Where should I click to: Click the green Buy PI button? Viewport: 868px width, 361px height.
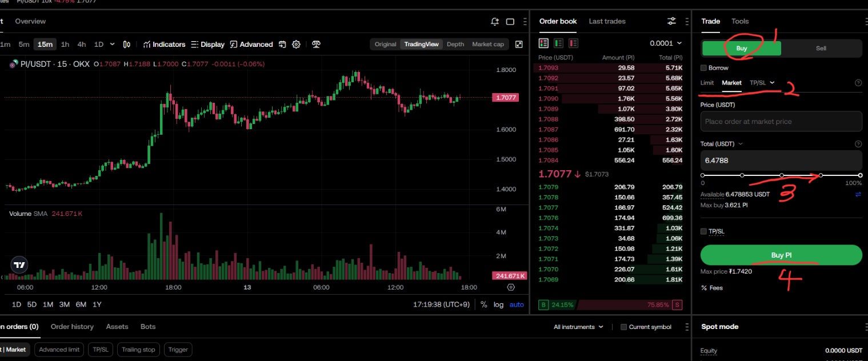pyautogui.click(x=781, y=255)
